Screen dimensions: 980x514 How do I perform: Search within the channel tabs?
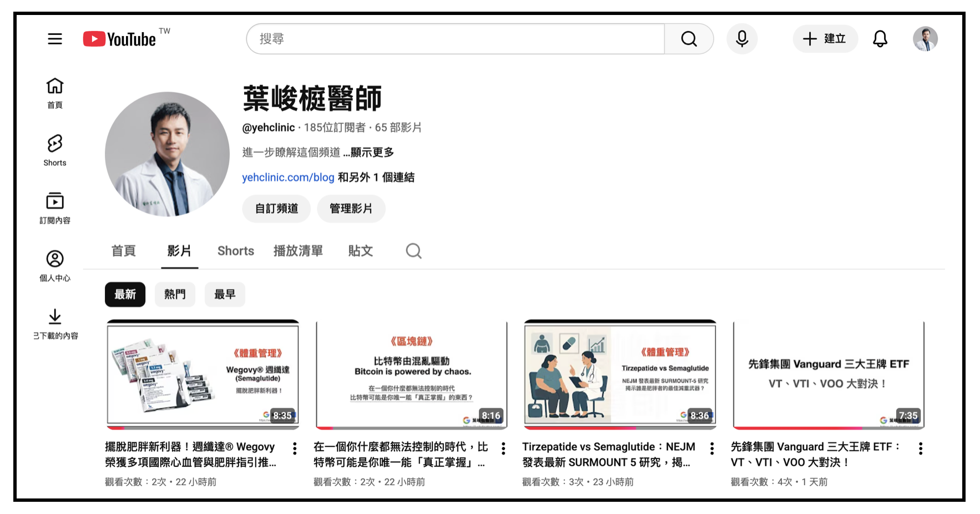(413, 251)
